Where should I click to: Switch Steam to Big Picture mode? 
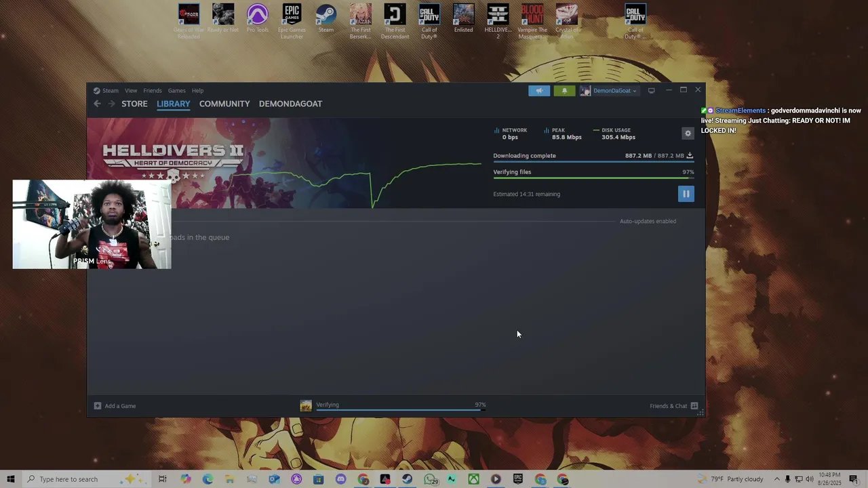click(x=651, y=91)
